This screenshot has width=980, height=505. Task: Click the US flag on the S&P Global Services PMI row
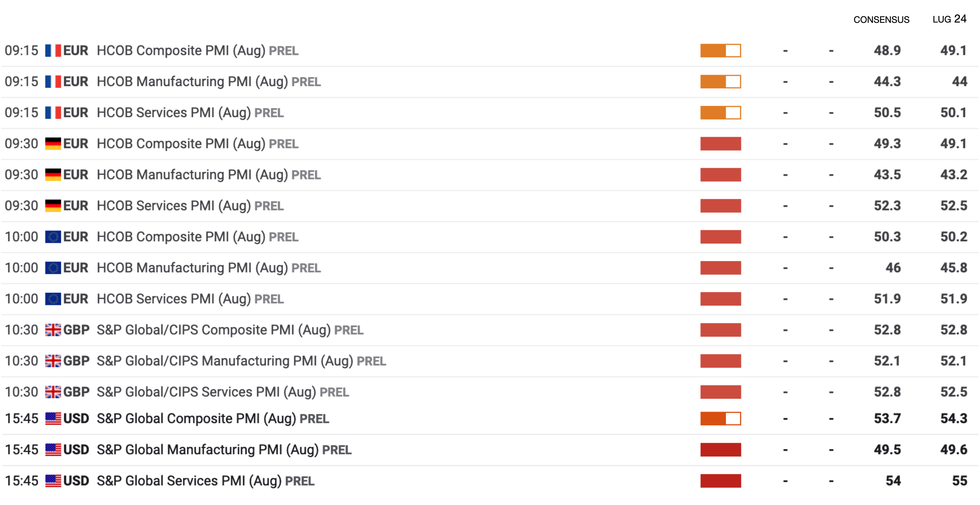[x=53, y=481]
